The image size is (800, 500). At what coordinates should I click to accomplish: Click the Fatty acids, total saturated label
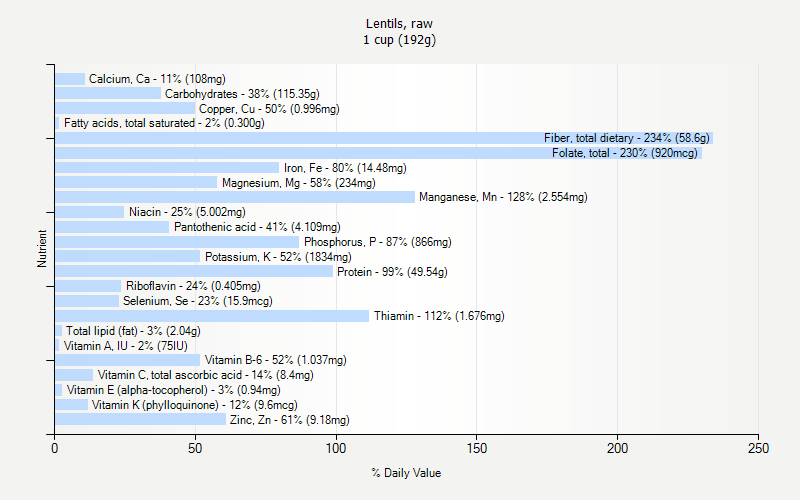(x=164, y=123)
